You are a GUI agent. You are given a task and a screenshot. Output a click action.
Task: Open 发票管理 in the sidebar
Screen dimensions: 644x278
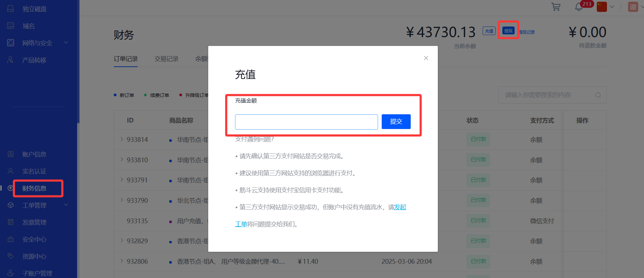(34, 222)
